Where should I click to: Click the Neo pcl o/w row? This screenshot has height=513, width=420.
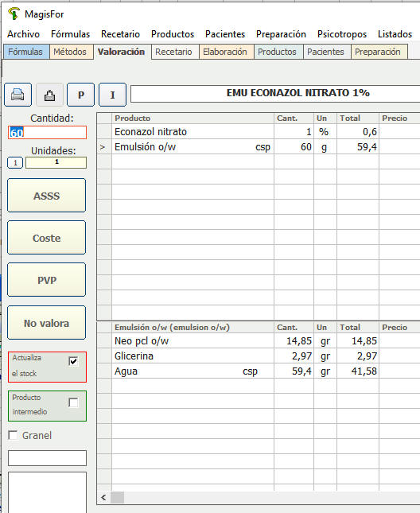(259, 341)
